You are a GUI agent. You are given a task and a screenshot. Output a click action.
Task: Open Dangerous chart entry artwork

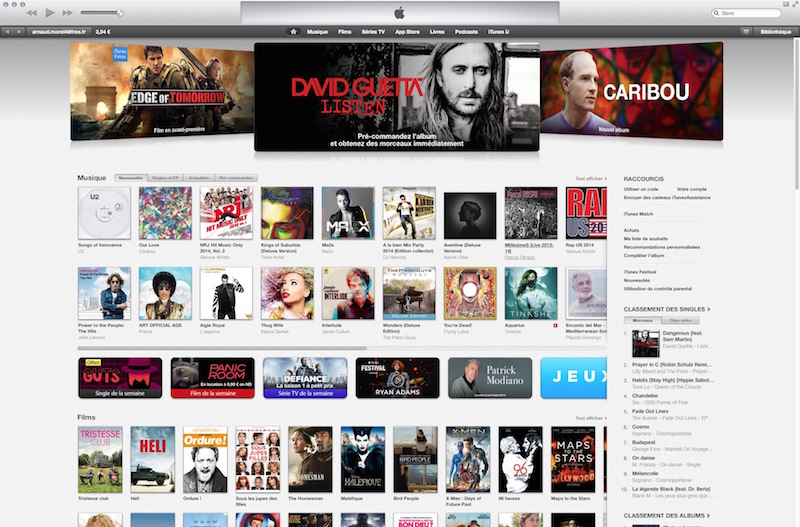click(645, 343)
